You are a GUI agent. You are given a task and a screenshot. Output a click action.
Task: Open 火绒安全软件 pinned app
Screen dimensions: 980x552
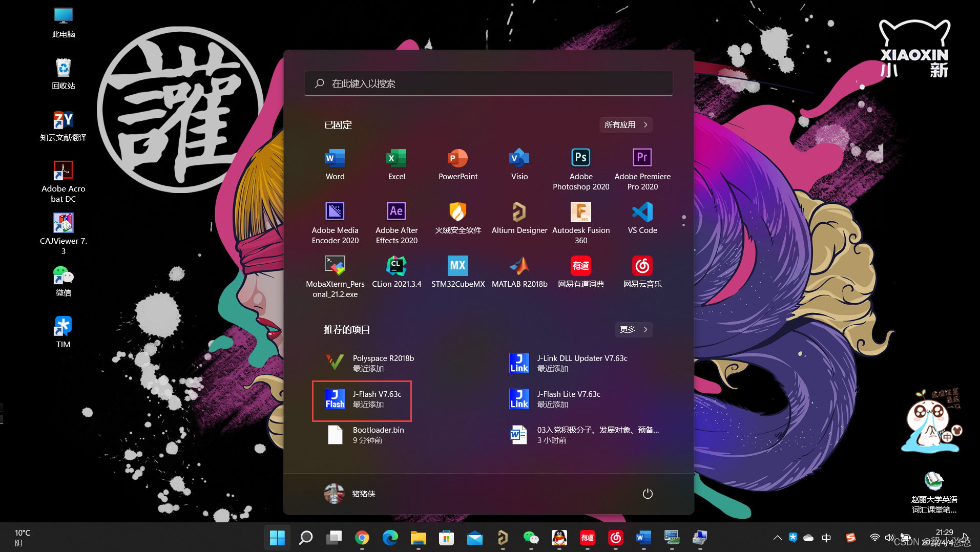(x=458, y=218)
